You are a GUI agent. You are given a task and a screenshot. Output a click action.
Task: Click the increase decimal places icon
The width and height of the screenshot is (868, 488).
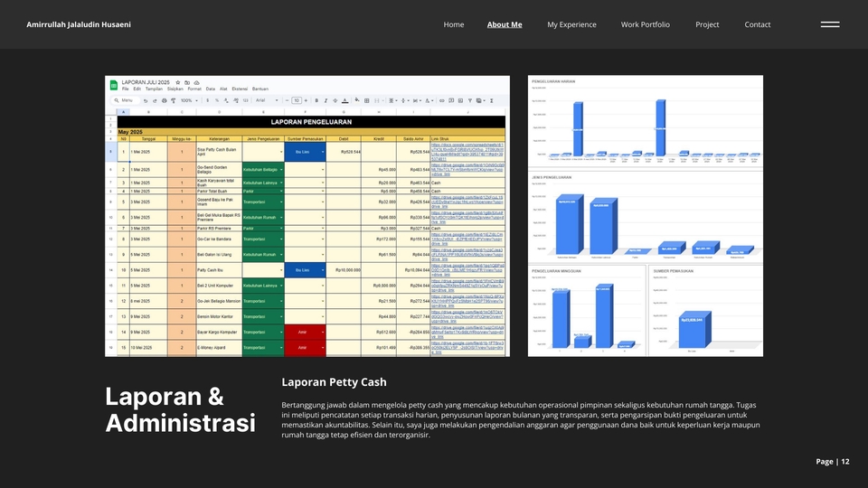coord(236,100)
